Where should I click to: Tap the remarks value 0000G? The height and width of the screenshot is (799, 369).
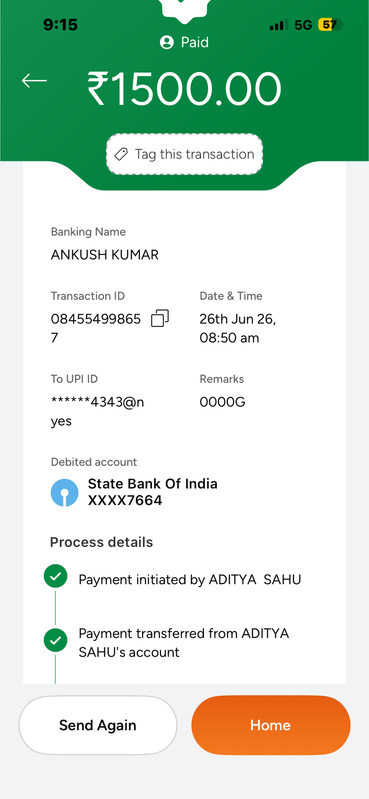pos(222,403)
